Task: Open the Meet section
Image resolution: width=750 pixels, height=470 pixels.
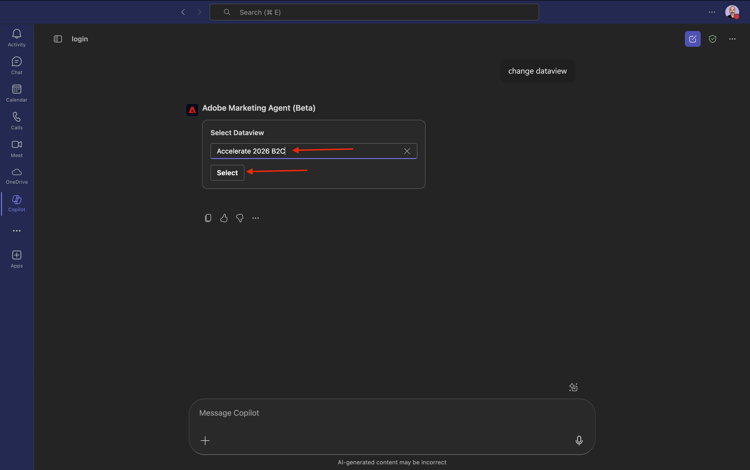Action: point(17,148)
